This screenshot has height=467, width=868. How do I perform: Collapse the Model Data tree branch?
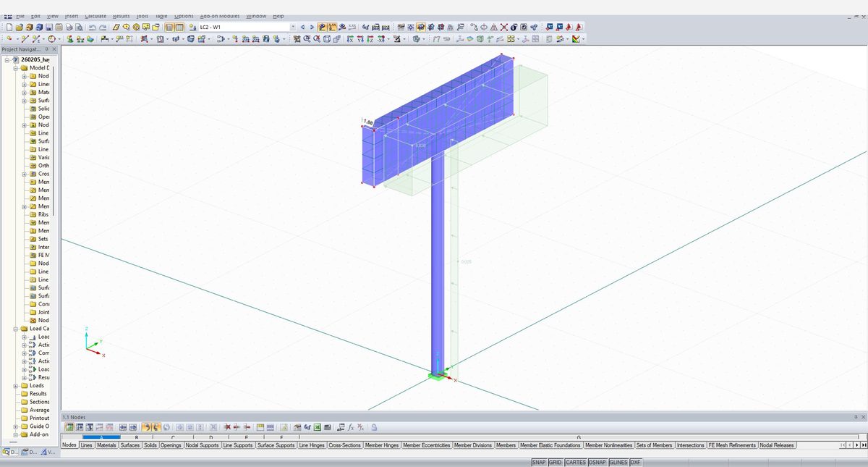click(15, 68)
